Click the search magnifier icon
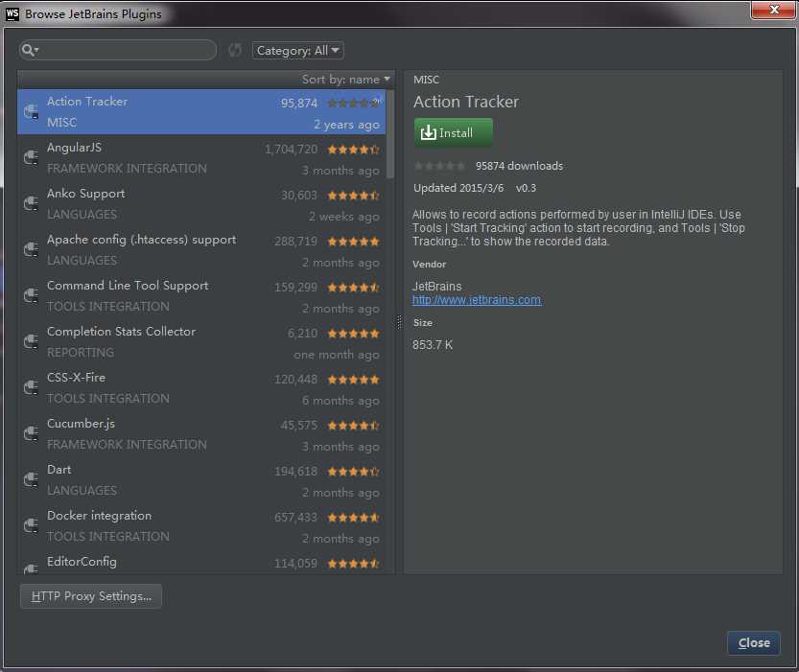 30,50
